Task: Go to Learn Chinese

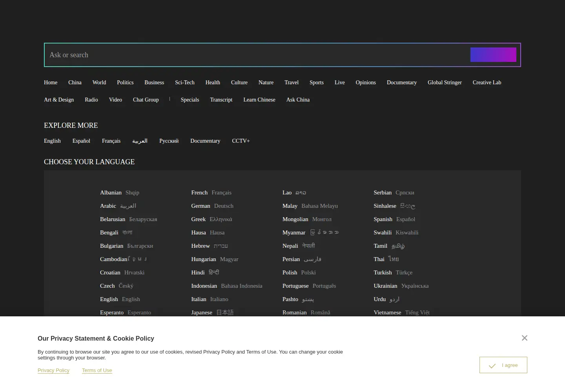Action: 259,100
